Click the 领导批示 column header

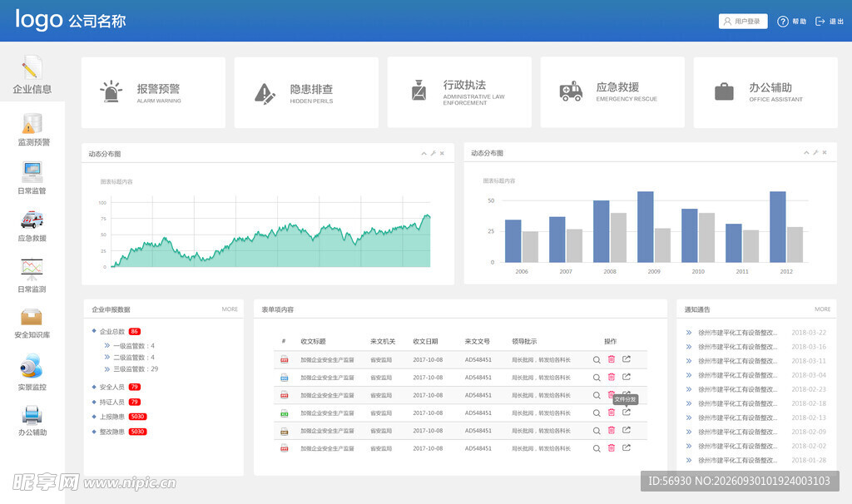[524, 342]
